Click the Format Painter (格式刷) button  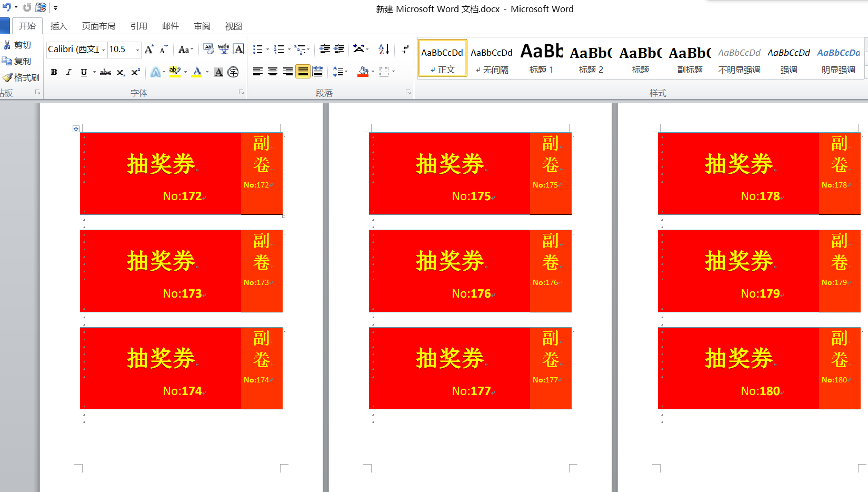coord(21,77)
